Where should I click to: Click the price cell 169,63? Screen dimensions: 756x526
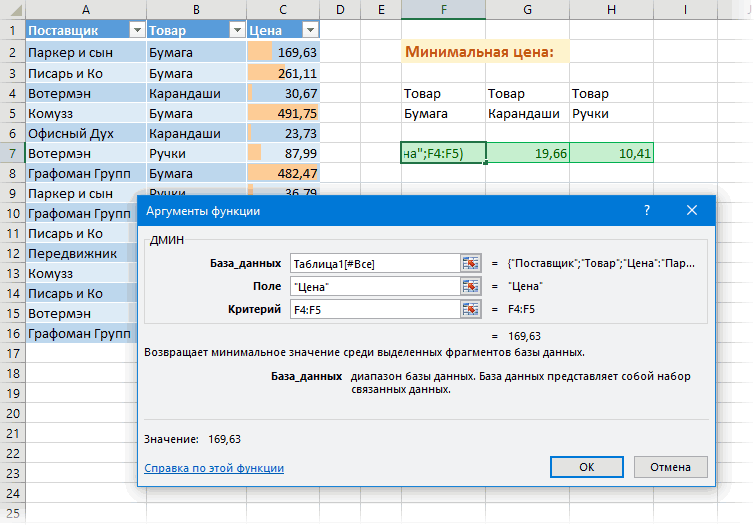(x=283, y=53)
